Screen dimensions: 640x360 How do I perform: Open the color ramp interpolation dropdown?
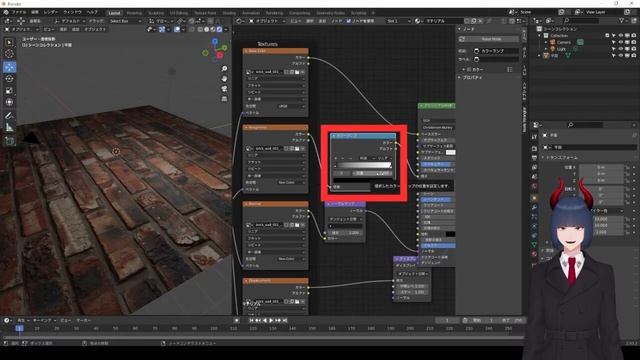pyautogui.click(x=384, y=158)
